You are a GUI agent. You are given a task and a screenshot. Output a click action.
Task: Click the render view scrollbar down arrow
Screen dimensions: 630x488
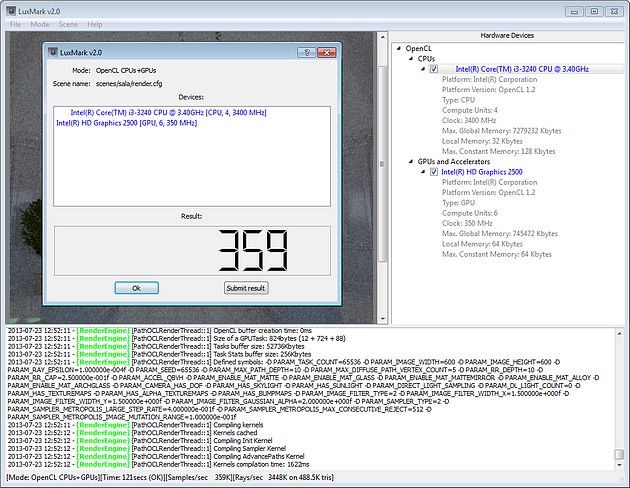pyautogui.click(x=382, y=319)
